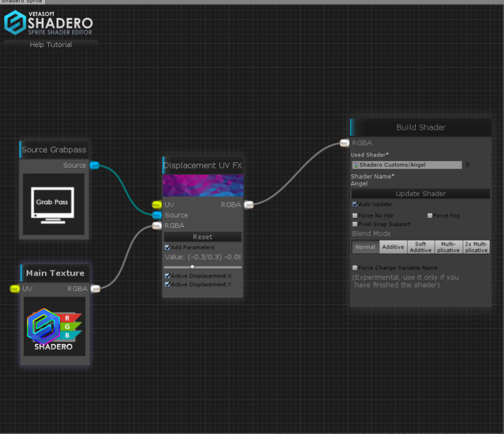
Task: Enable Pixel Snap Support checkbox
Action: (355, 224)
